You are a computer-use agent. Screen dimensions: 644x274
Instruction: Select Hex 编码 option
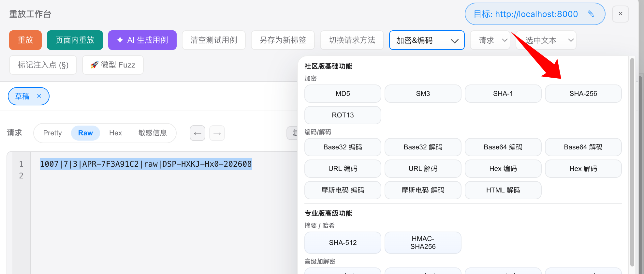(503, 169)
